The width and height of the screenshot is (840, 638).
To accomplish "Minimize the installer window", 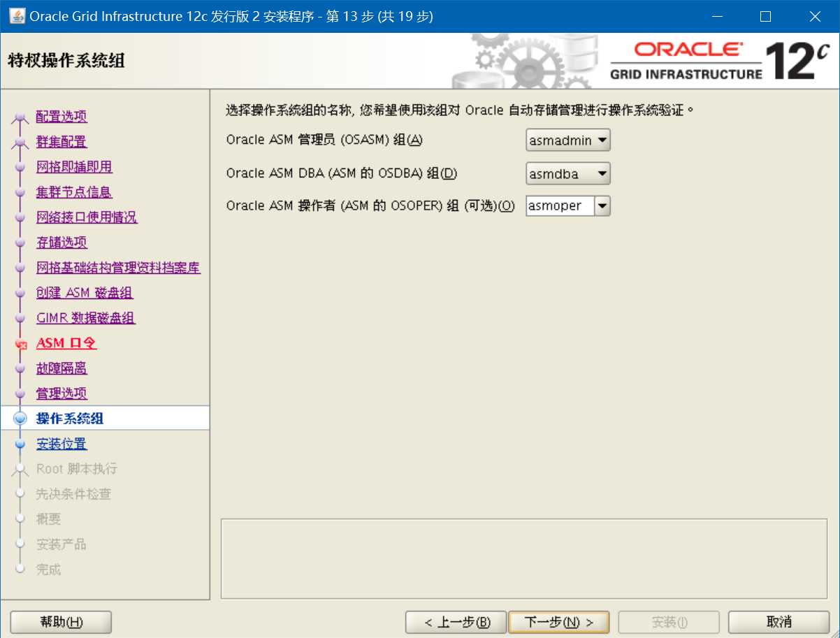I will pyautogui.click(x=716, y=16).
